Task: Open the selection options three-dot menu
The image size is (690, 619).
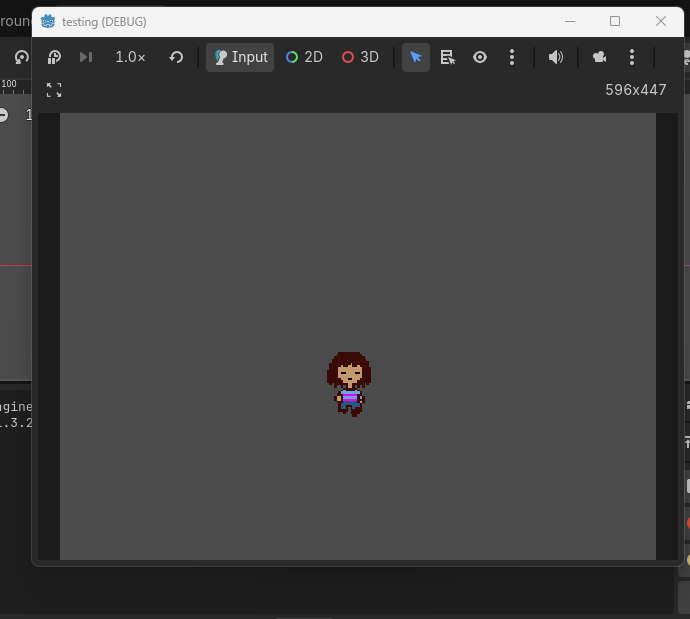Action: point(512,57)
